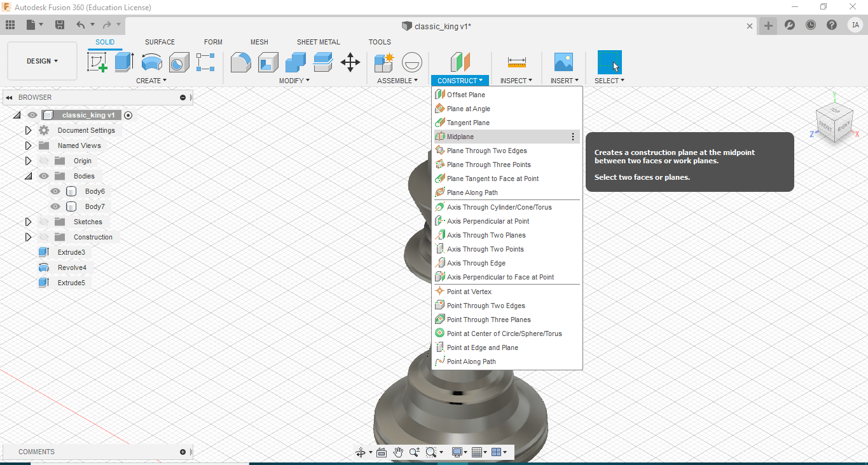Select Midplane in the Construct menu
The width and height of the screenshot is (868, 465).
[506, 137]
